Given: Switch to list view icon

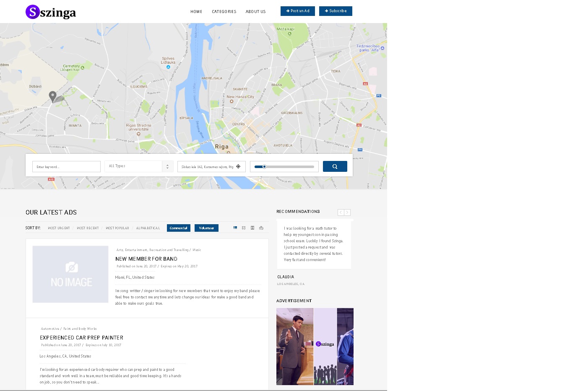Looking at the screenshot, I should (235, 228).
